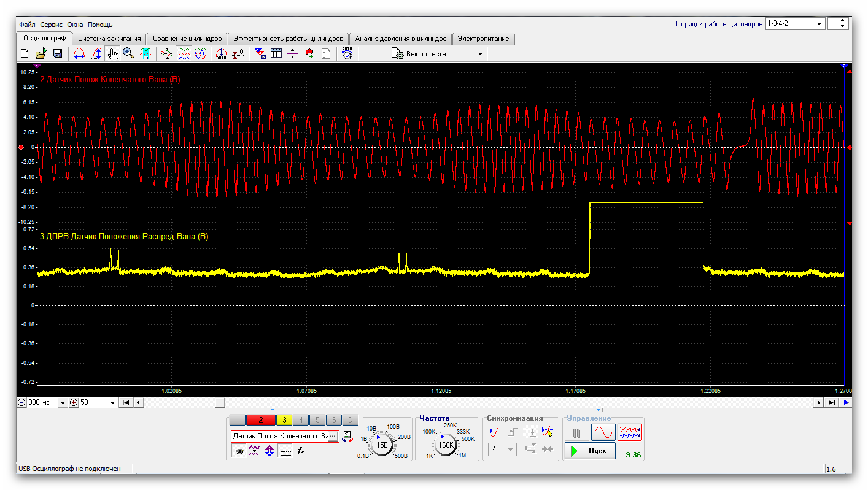
Task: Choose overlapped sine waves layout icon
Action: coord(200,53)
